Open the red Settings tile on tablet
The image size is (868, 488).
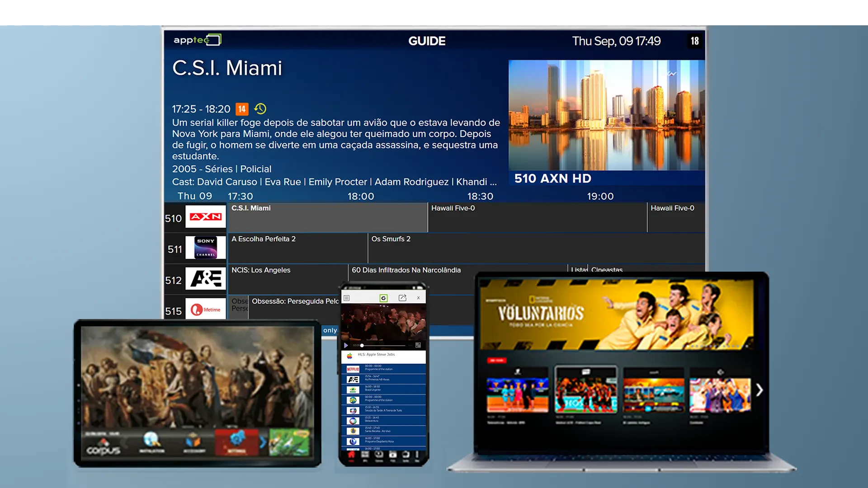pyautogui.click(x=236, y=442)
